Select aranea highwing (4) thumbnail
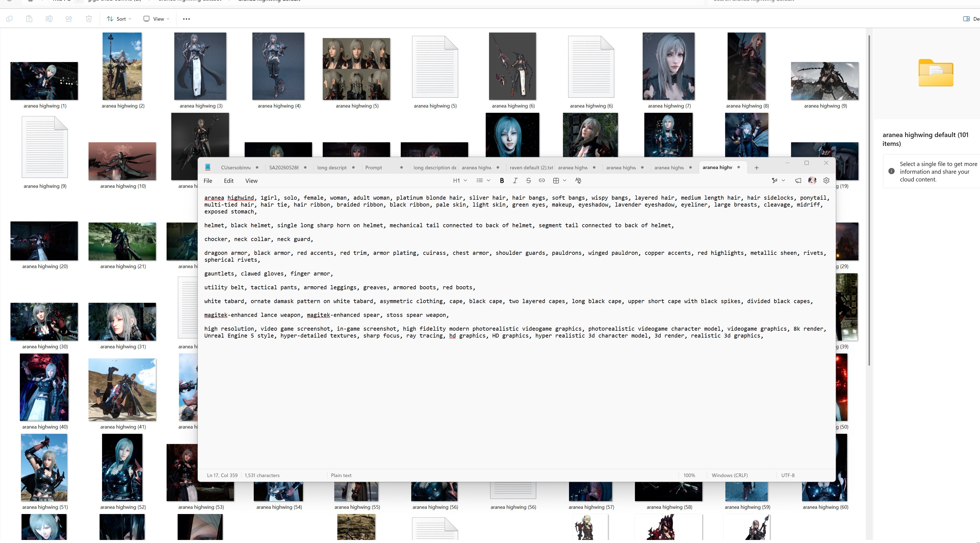Screen dimensions: 980x543 [x=278, y=66]
